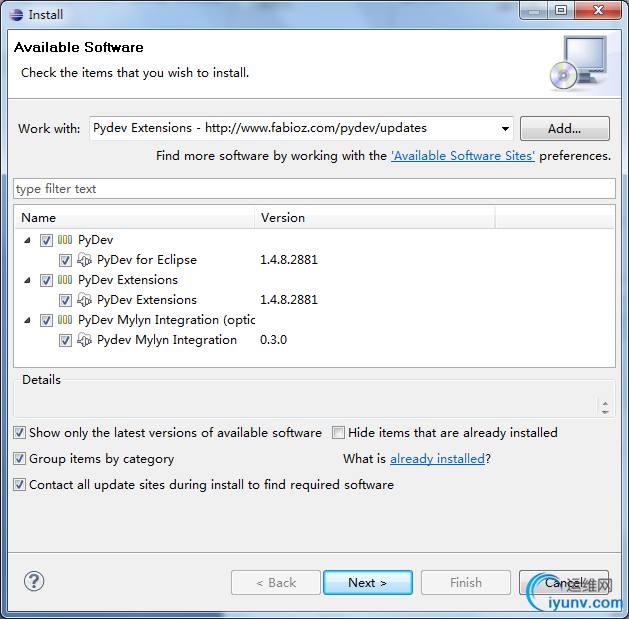Screen dimensions: 629x619
Task: Click the Pydev Mylyn Integration feature icon
Action: pos(84,340)
